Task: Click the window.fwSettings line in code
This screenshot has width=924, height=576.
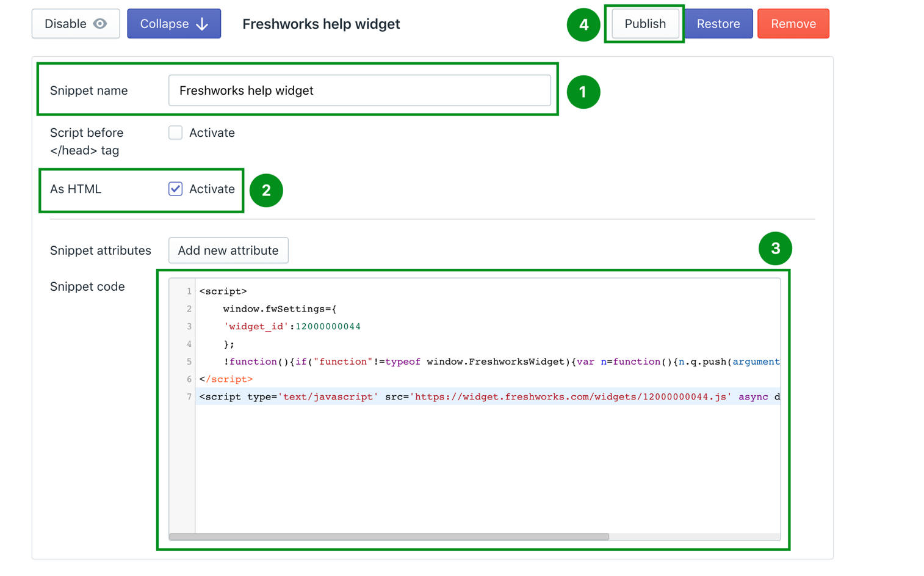Action: click(x=280, y=309)
